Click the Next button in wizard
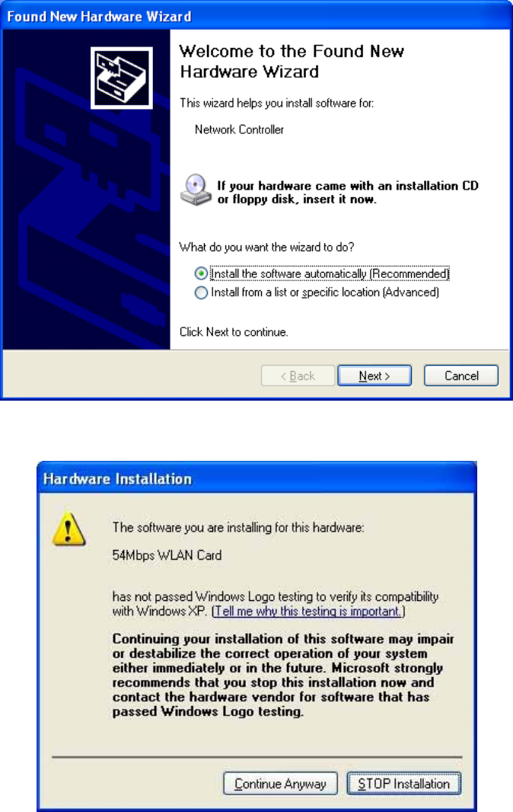513x812 pixels. pyautogui.click(x=374, y=376)
